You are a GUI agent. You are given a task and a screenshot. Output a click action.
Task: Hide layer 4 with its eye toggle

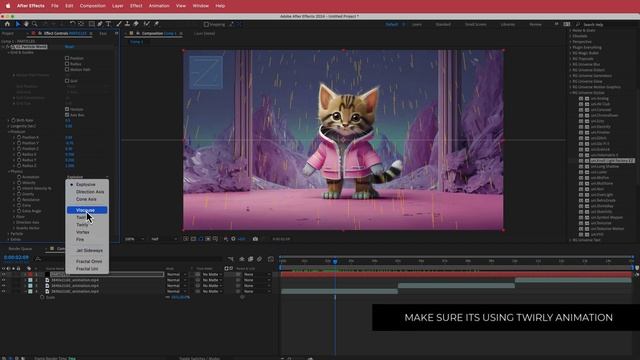tap(4, 291)
